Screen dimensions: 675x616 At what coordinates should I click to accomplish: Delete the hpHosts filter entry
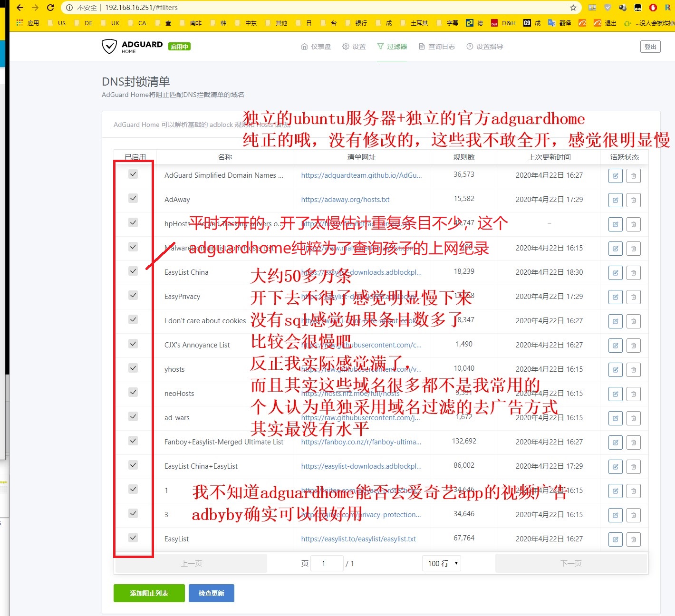[634, 224]
